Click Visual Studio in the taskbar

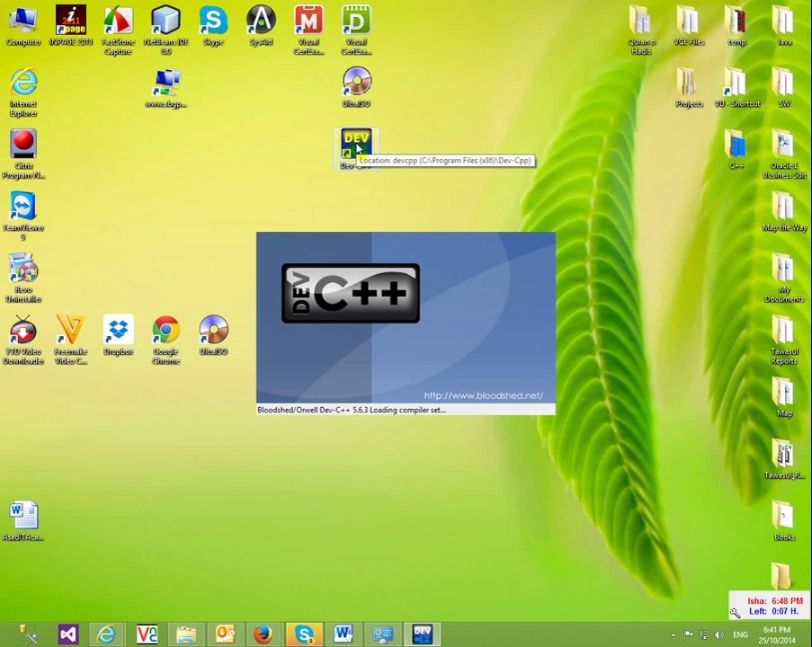(x=68, y=634)
